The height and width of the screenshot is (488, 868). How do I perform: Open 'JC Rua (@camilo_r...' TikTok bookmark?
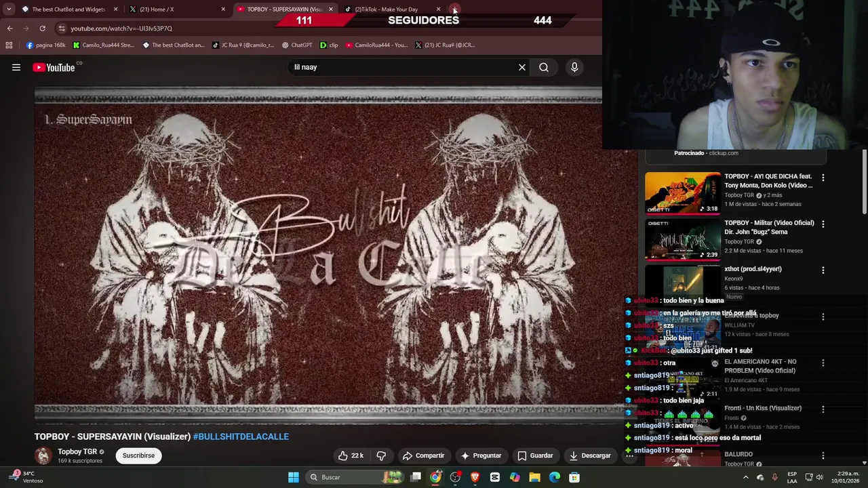point(243,45)
